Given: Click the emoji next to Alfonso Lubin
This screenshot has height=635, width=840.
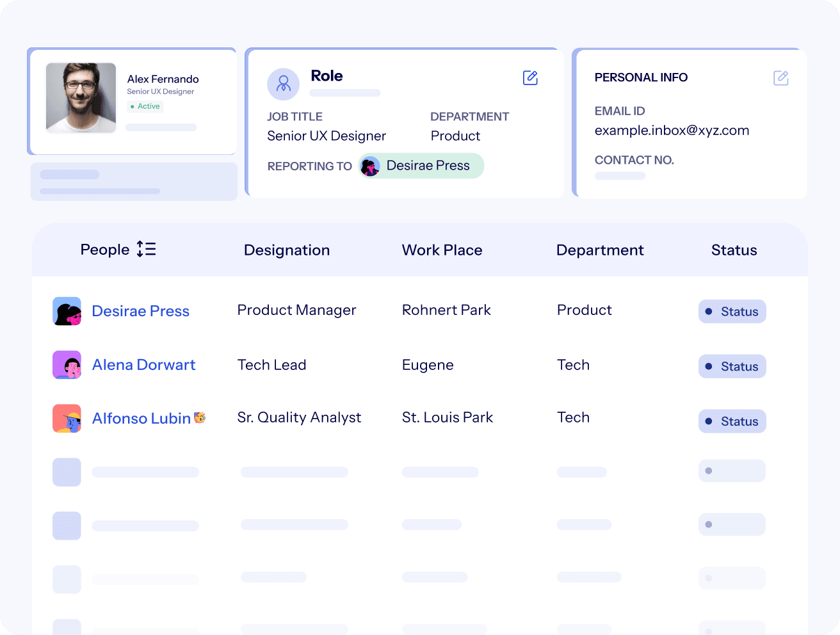Looking at the screenshot, I should coord(200,418).
